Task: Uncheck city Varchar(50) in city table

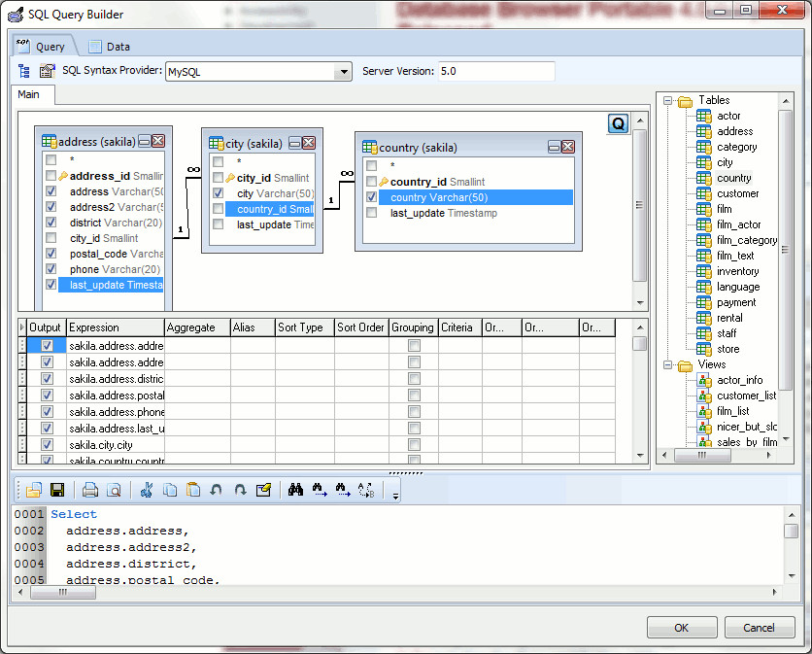Action: (218, 192)
